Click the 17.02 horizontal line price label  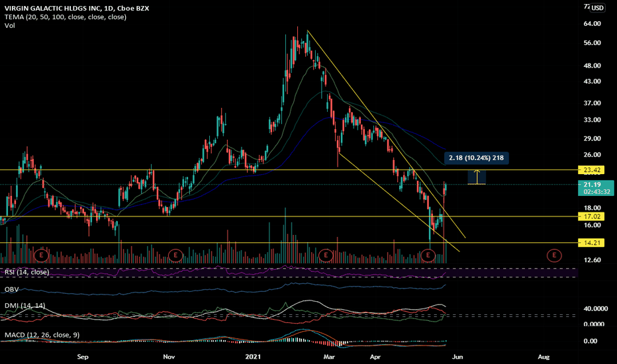click(x=591, y=216)
